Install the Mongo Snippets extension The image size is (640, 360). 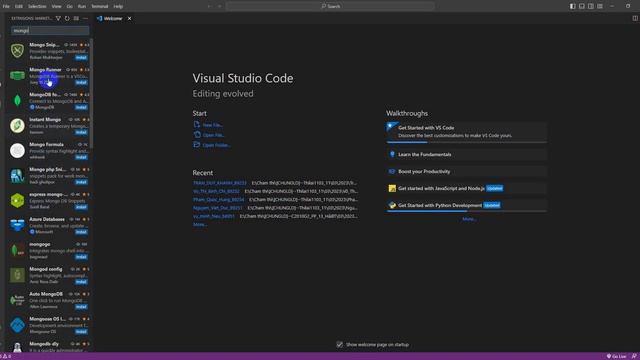click(81, 58)
